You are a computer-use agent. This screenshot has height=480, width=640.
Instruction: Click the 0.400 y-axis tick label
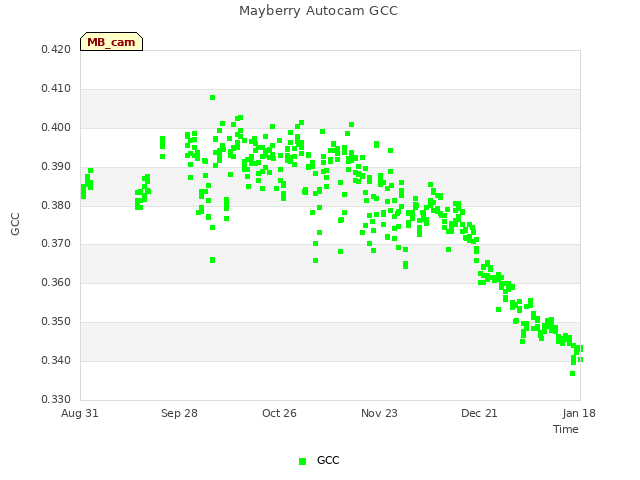56,128
